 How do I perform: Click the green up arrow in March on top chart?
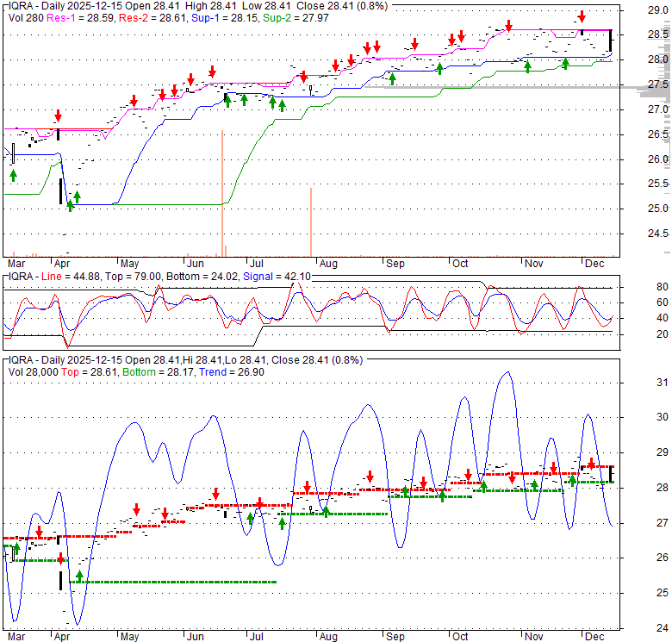pos(13,175)
